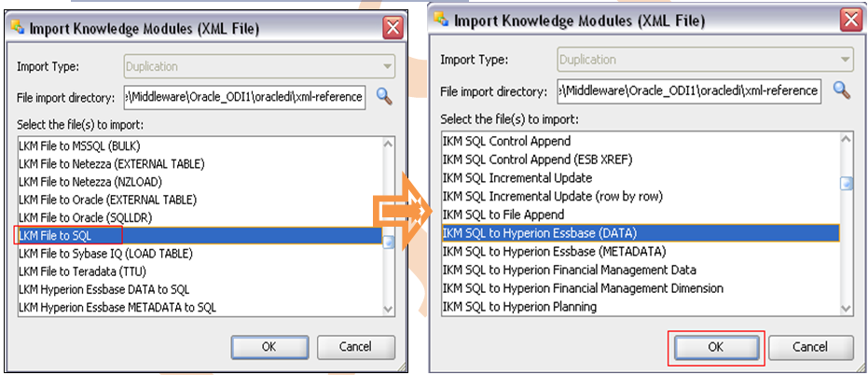Click scrollbar thumb in left file list
The height and width of the screenshot is (375, 868).
[x=389, y=243]
